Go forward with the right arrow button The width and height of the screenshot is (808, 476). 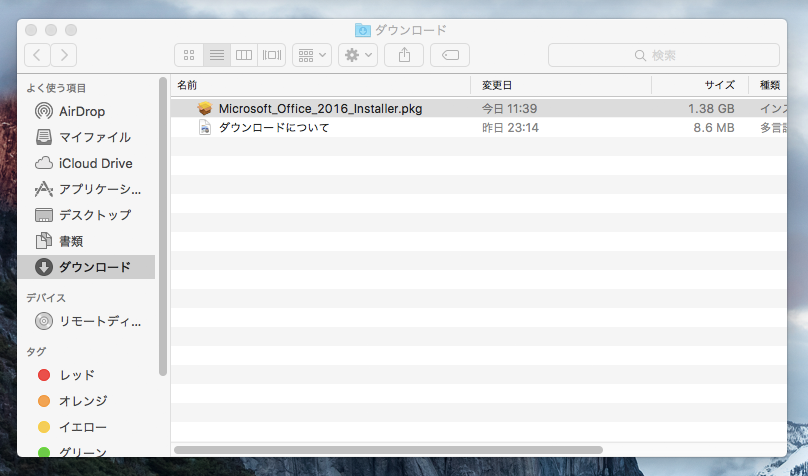[64, 55]
